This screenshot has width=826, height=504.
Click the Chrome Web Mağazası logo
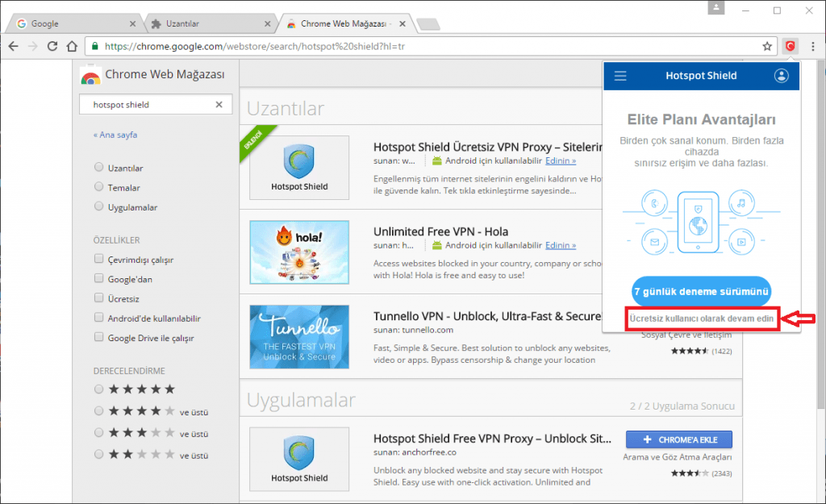(x=90, y=77)
